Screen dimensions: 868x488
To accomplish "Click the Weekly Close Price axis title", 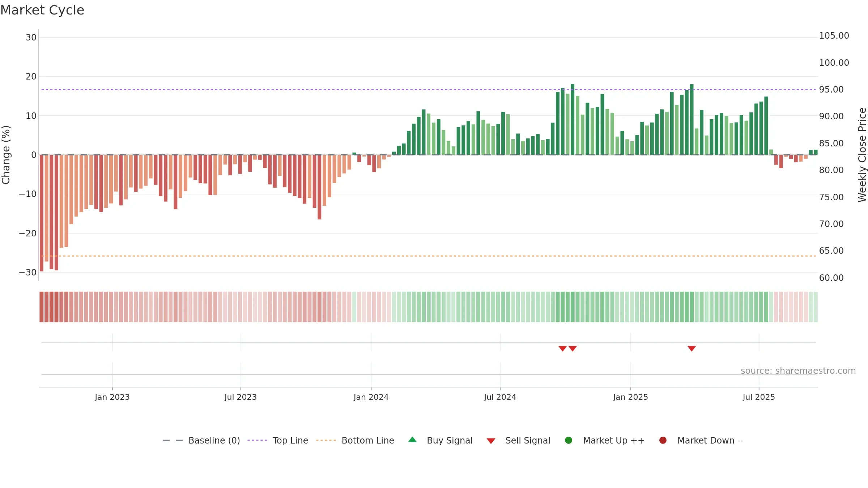I will click(x=862, y=155).
